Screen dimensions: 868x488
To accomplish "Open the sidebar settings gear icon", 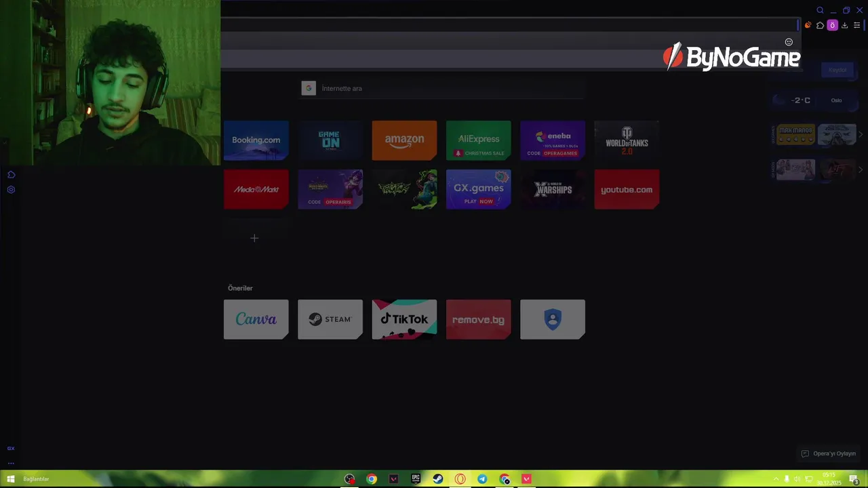I will 11,190.
